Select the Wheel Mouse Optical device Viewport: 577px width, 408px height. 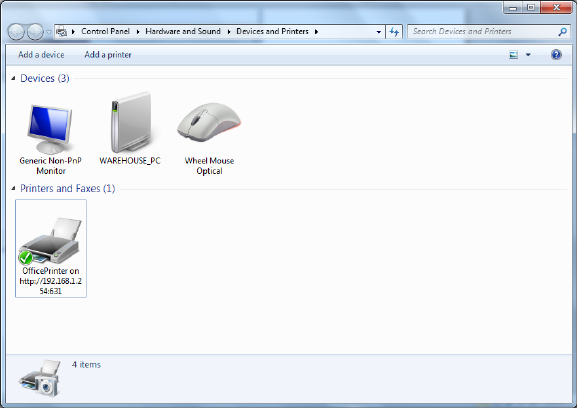(x=209, y=139)
